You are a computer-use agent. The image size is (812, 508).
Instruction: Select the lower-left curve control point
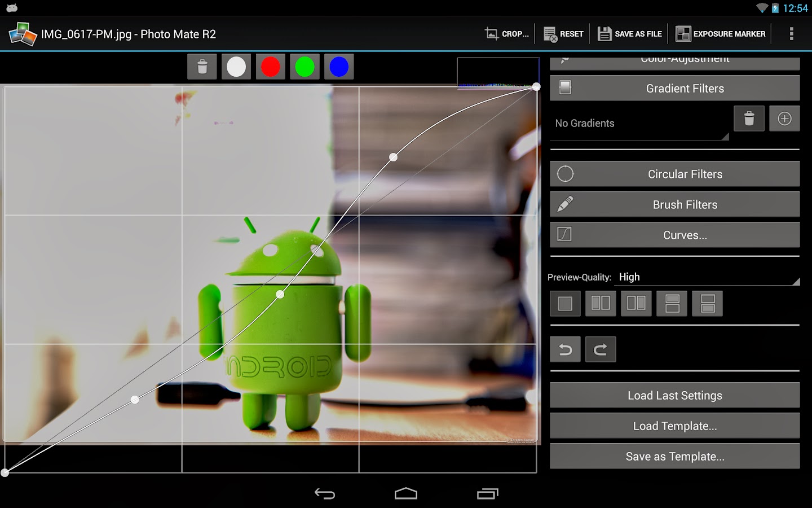pos(135,400)
